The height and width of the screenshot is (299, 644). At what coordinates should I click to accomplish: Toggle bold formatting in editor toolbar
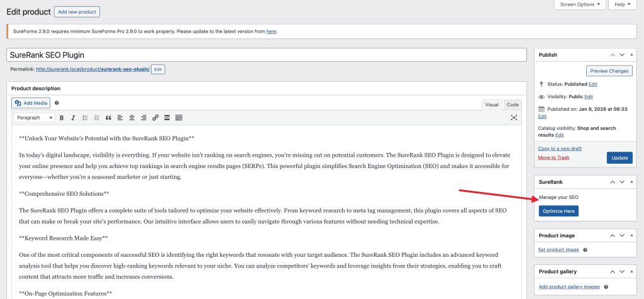pyautogui.click(x=62, y=118)
